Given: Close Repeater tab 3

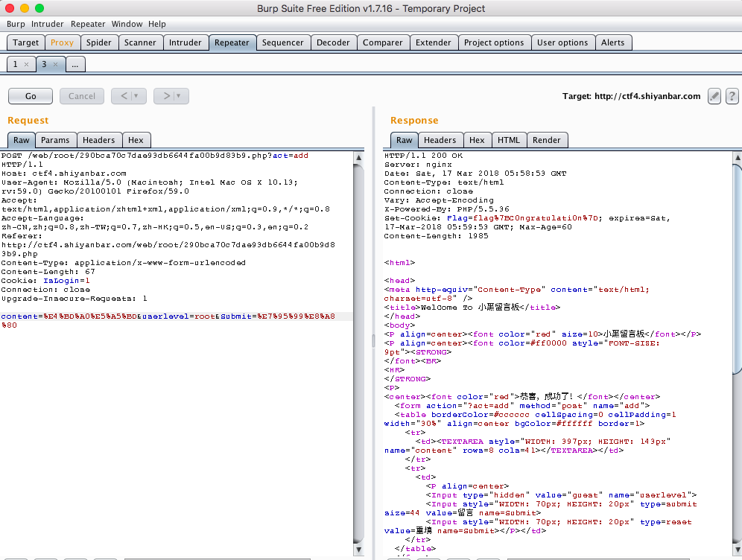Looking at the screenshot, I should (55, 64).
